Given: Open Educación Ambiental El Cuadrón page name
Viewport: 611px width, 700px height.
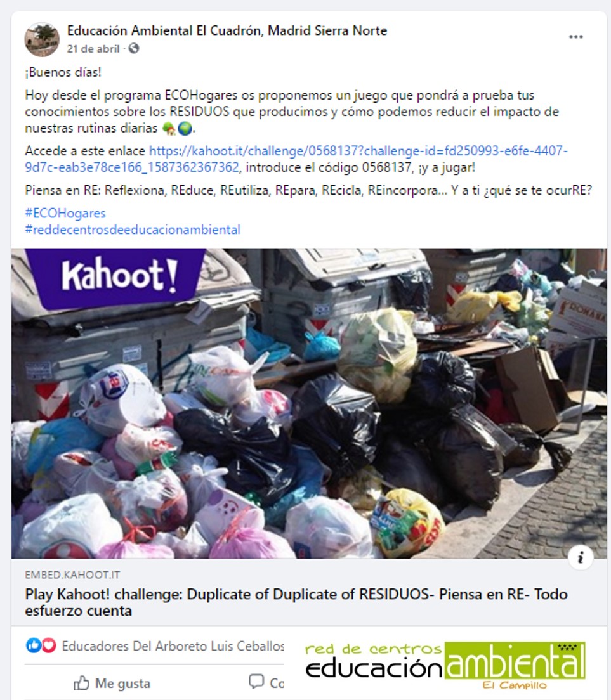Looking at the screenshot, I should pos(227,30).
